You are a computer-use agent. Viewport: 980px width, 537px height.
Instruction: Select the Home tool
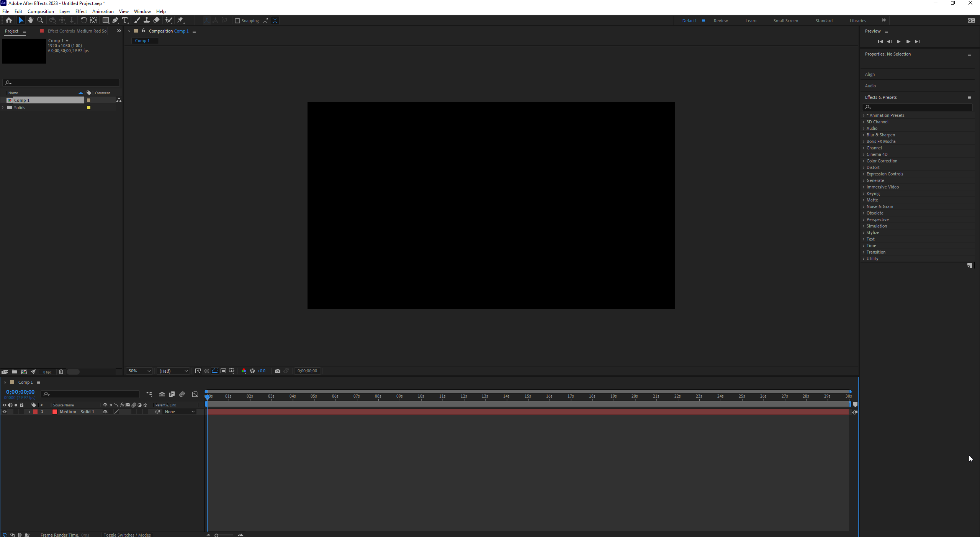[x=8, y=20]
